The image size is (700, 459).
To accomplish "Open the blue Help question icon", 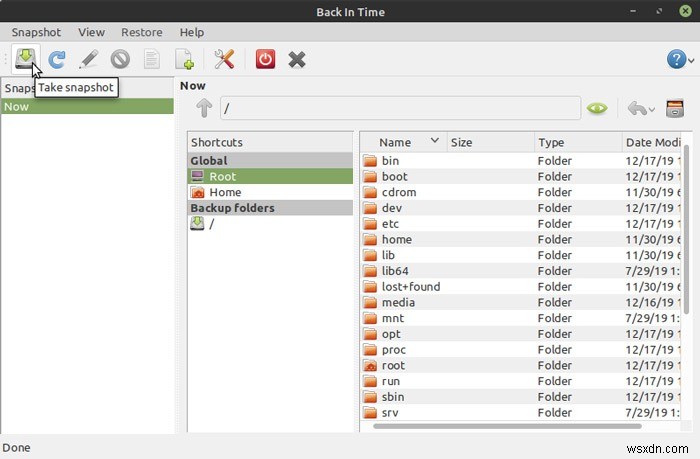I will click(x=676, y=59).
